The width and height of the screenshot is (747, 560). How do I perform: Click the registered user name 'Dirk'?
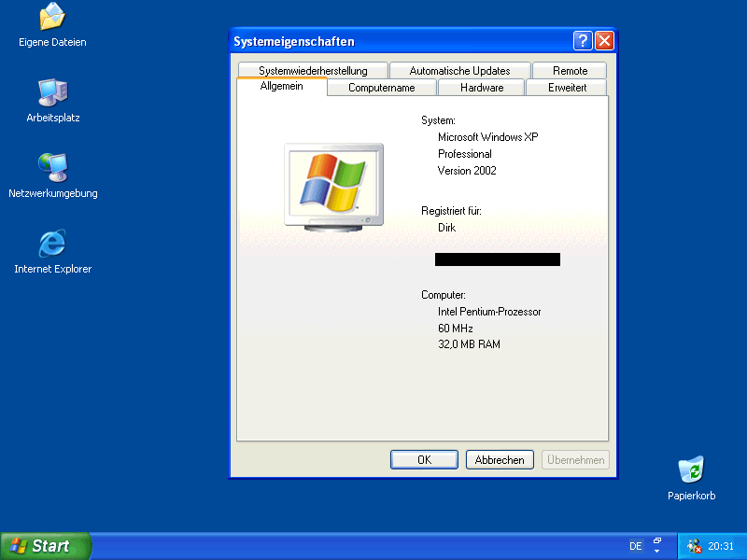pos(447,228)
